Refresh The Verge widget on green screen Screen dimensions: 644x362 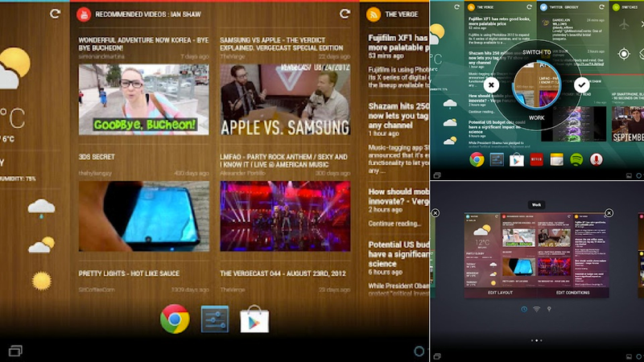click(530, 7)
